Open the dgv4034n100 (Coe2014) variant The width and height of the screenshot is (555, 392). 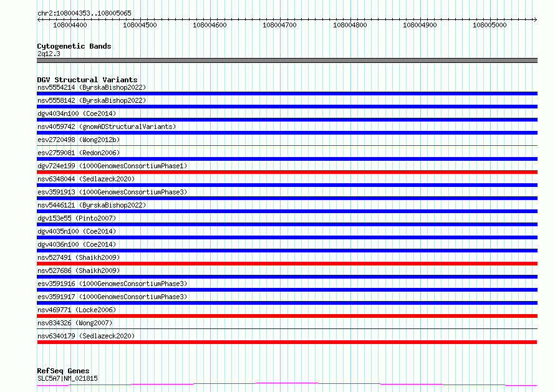click(x=77, y=113)
